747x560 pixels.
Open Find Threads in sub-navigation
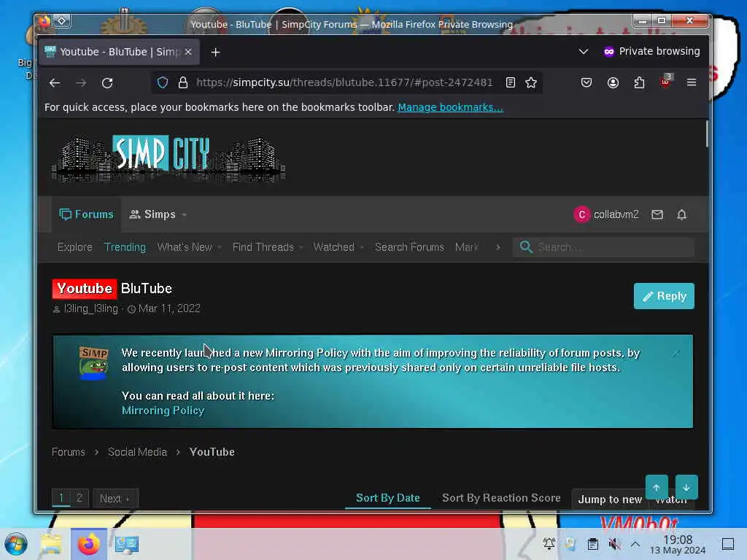pos(263,247)
